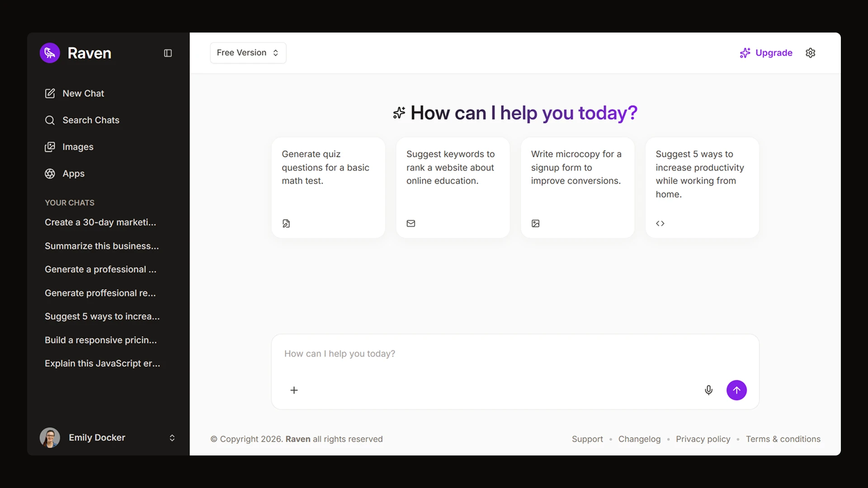Collapse the sidebar using the panel icon

(x=168, y=53)
